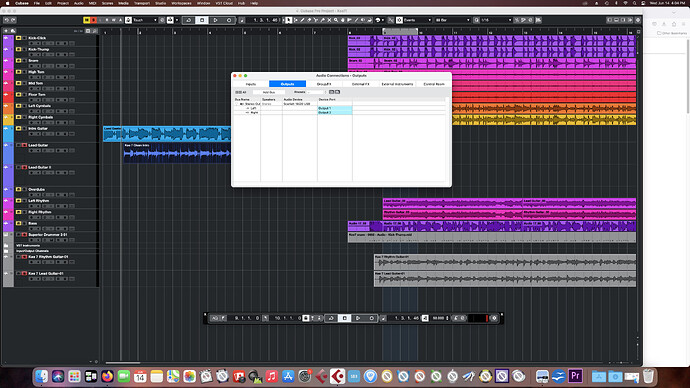Switch to External Instruments tab
This screenshot has height=388, width=690.
(397, 84)
